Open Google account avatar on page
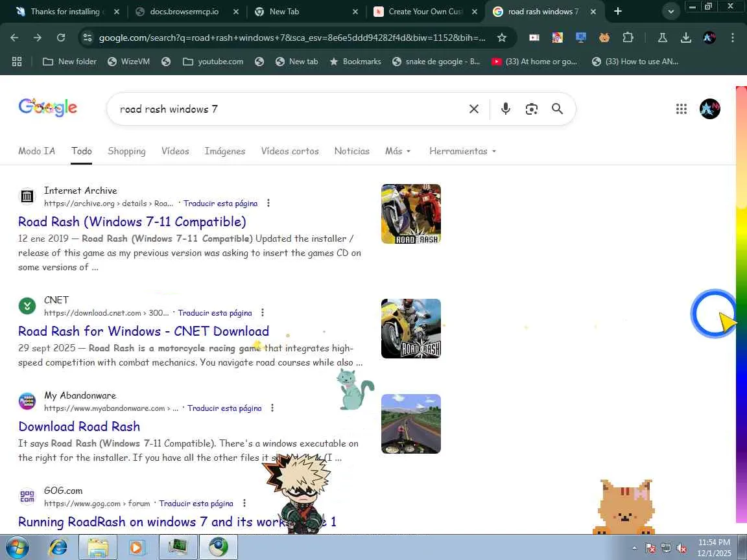Image resolution: width=747 pixels, height=560 pixels. point(710,109)
